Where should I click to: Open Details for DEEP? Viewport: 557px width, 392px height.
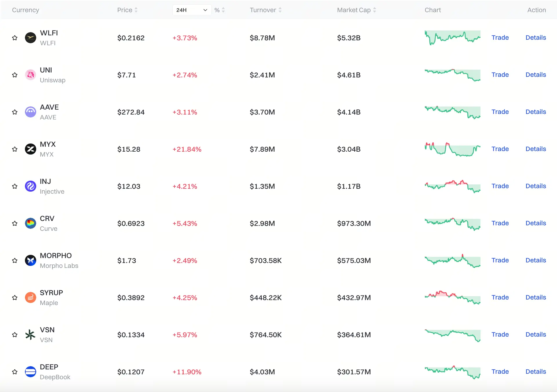tap(536, 372)
